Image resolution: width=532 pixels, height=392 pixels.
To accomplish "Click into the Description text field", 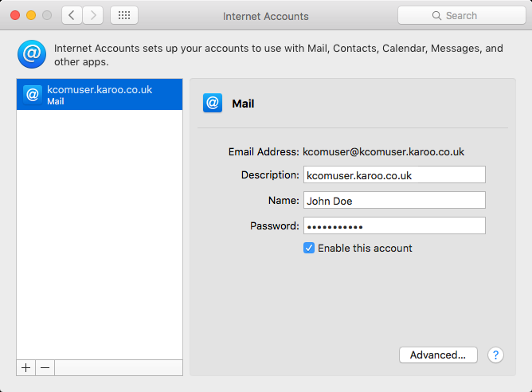I will point(394,175).
